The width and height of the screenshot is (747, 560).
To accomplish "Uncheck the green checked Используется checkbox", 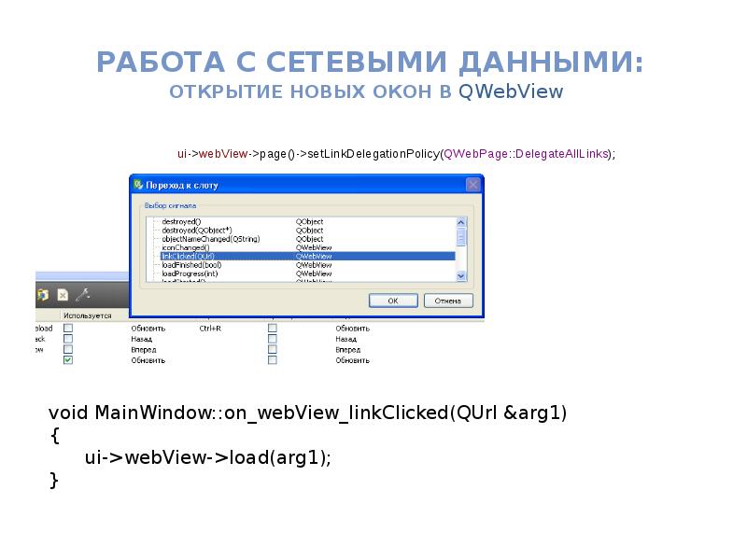I will (68, 360).
